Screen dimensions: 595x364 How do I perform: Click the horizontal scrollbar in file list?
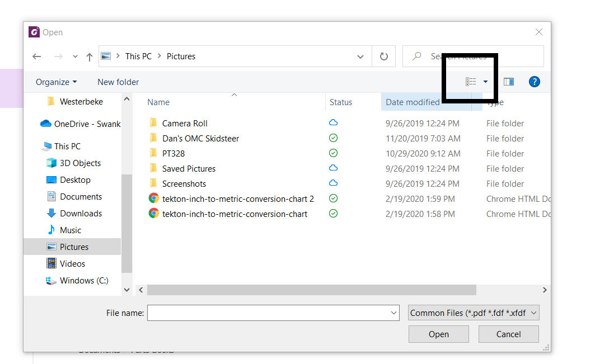click(x=311, y=290)
